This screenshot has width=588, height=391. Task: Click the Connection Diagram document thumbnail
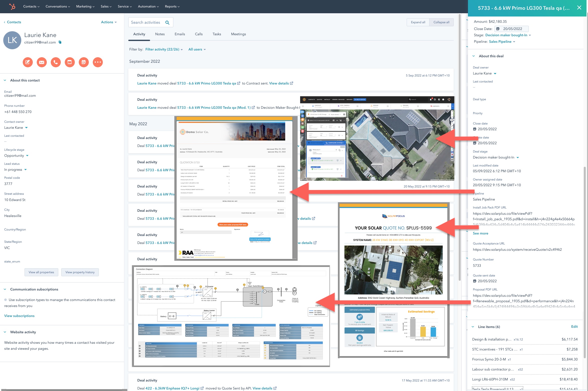click(x=231, y=316)
